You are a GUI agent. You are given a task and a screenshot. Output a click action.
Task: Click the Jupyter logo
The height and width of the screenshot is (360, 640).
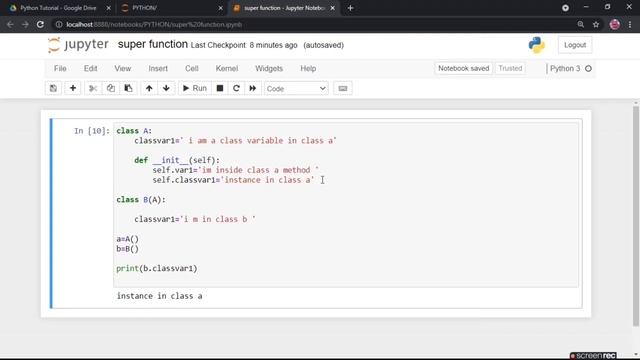(78, 44)
